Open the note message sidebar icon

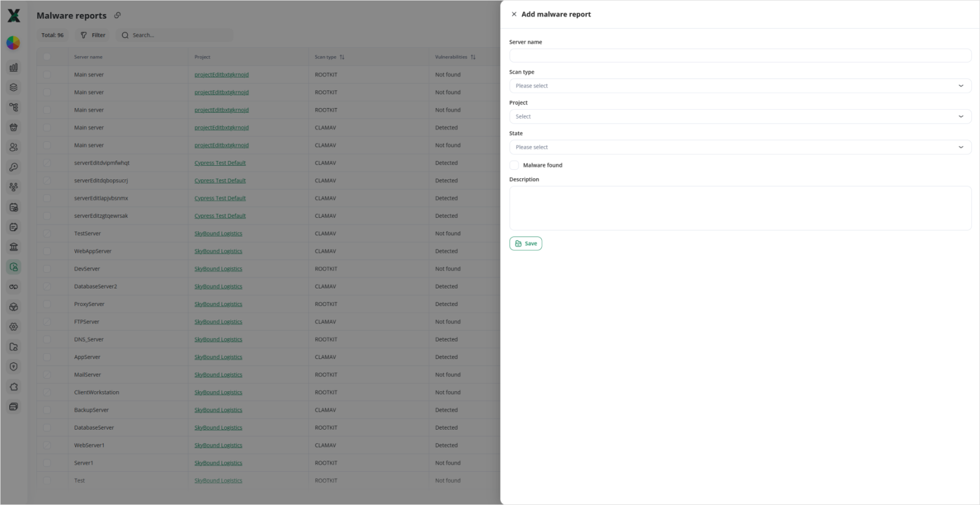(x=13, y=227)
